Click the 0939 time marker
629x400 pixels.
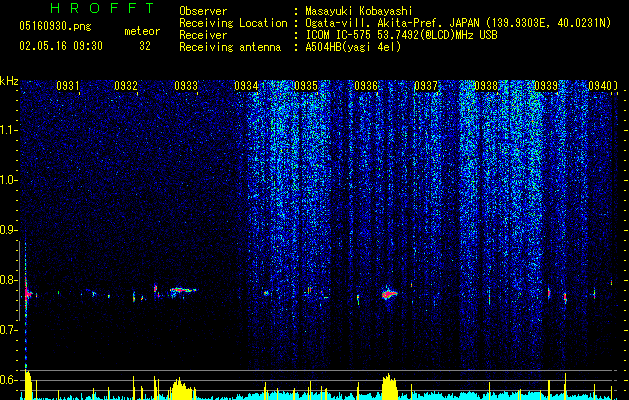point(546,86)
